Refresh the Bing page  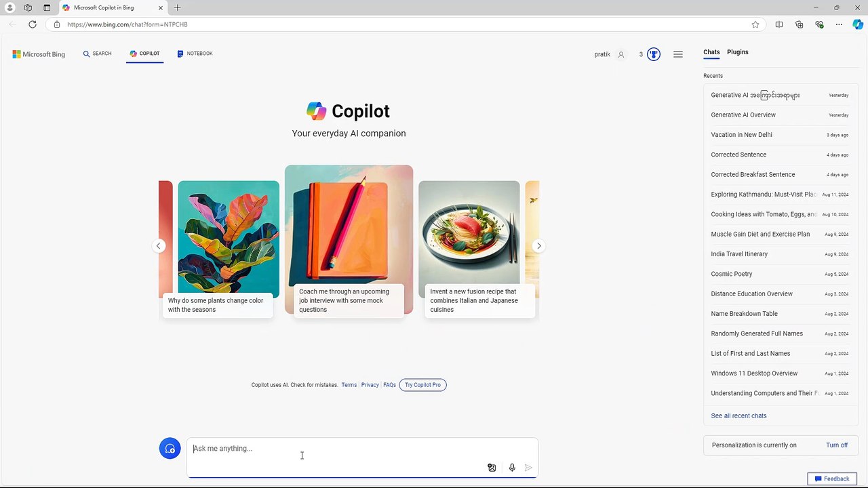(33, 24)
